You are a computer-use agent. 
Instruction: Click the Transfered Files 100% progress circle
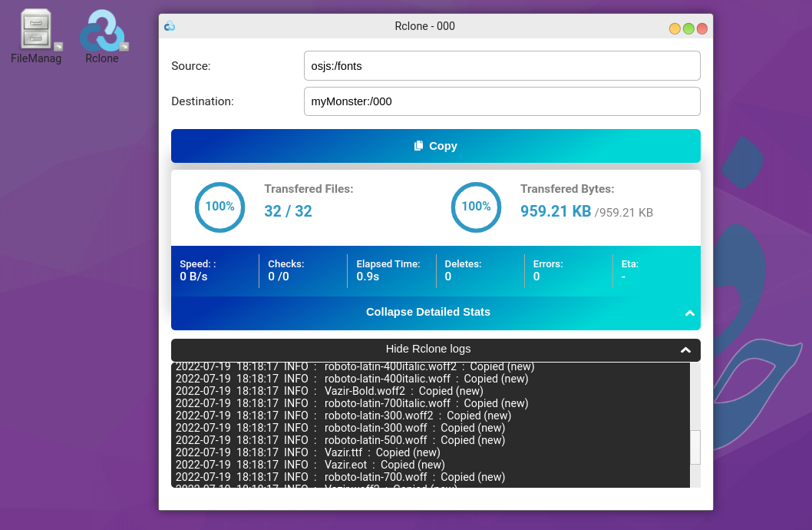[220, 207]
